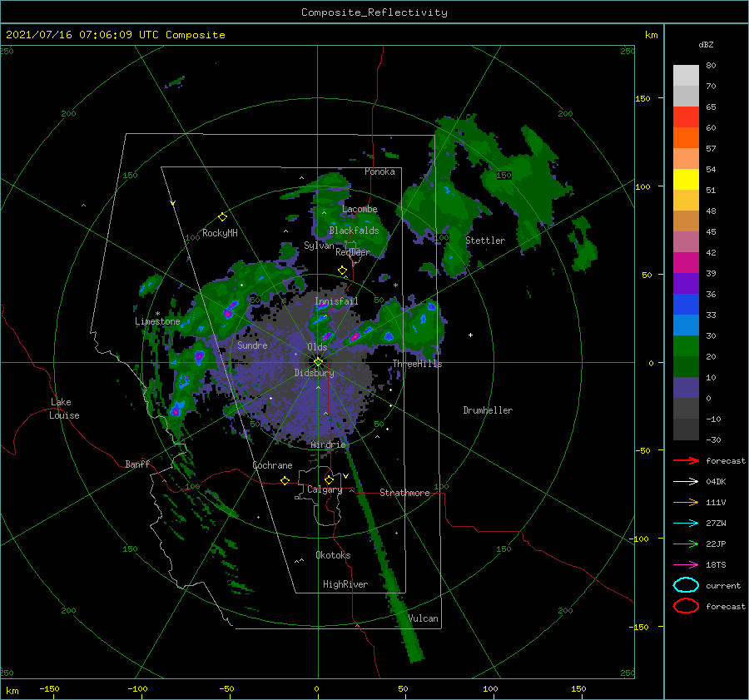This screenshot has width=749, height=700.
Task: Select the cyan 27ZW arrow icon
Action: point(686,523)
